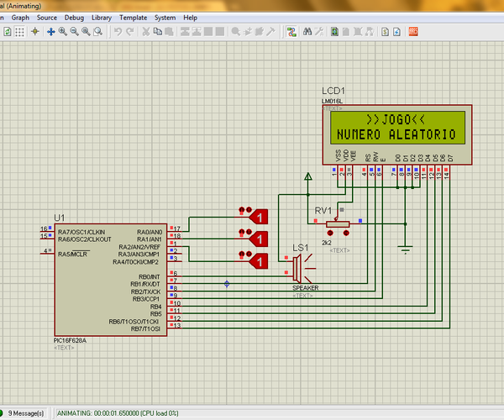Toggle the top logic state input on RA0
Viewport: 504px width, 420px height.
tap(259, 218)
